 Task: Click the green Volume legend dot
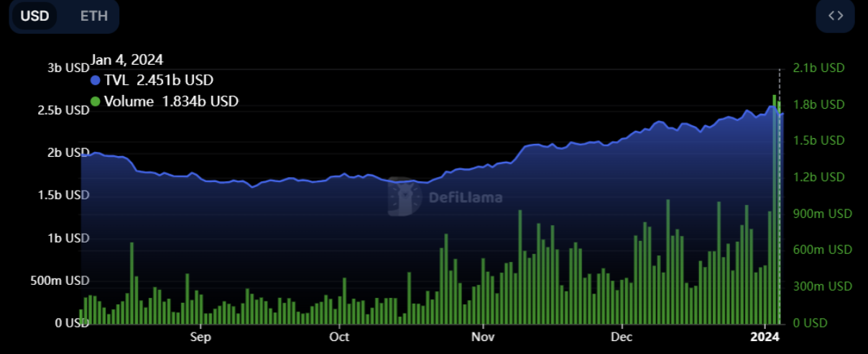pos(96,101)
